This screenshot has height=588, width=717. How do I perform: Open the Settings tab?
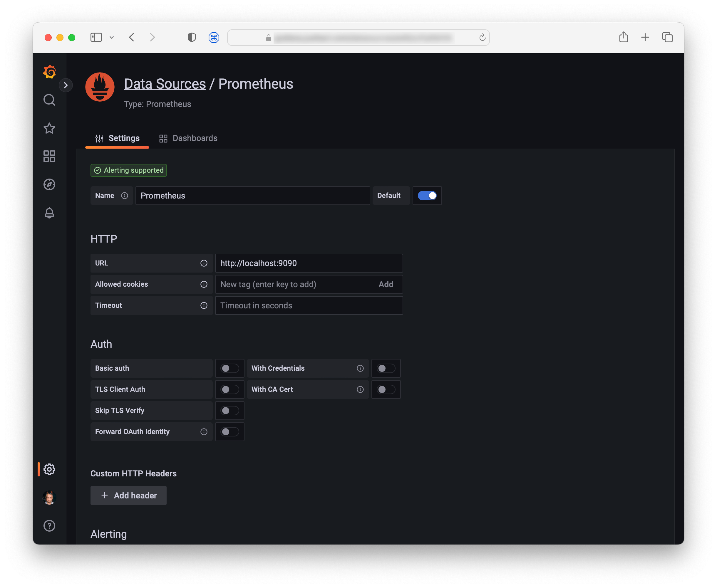pos(117,138)
